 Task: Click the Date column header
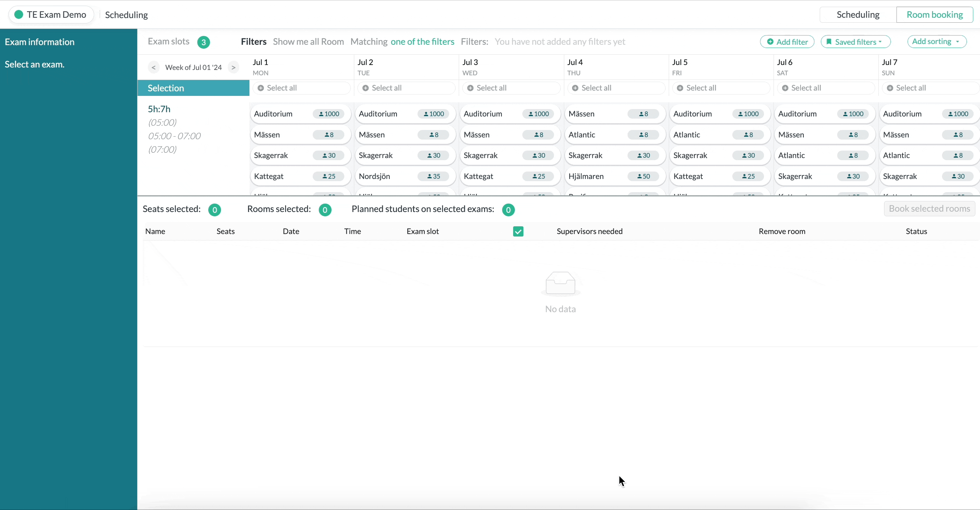(291, 231)
